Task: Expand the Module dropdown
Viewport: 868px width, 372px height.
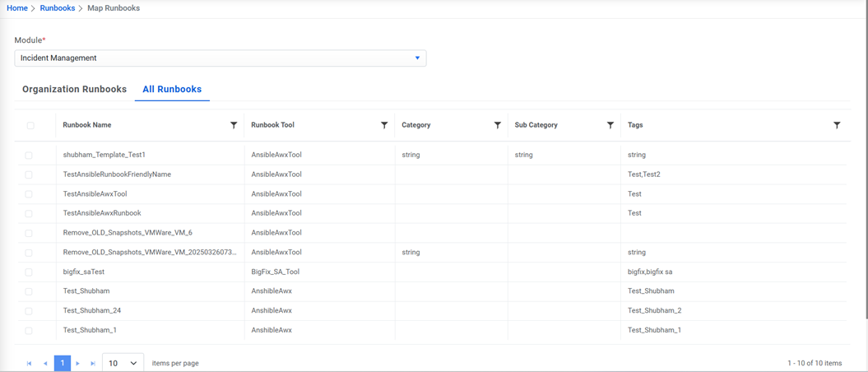Action: (417, 58)
